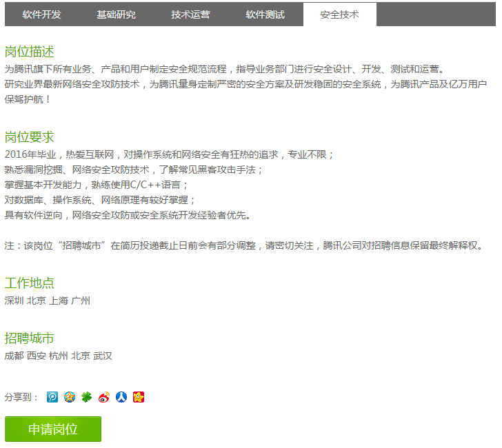
Task: Click 深圳 under 工作地点
Action: [14, 301]
